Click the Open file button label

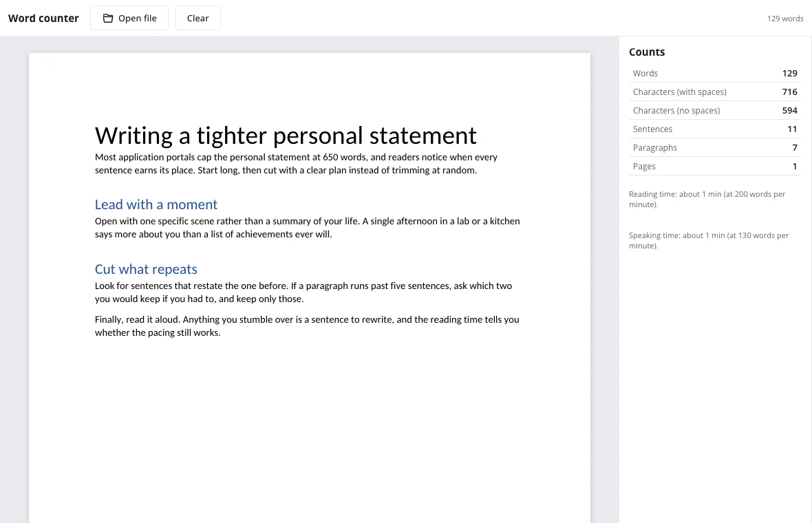pyautogui.click(x=137, y=18)
